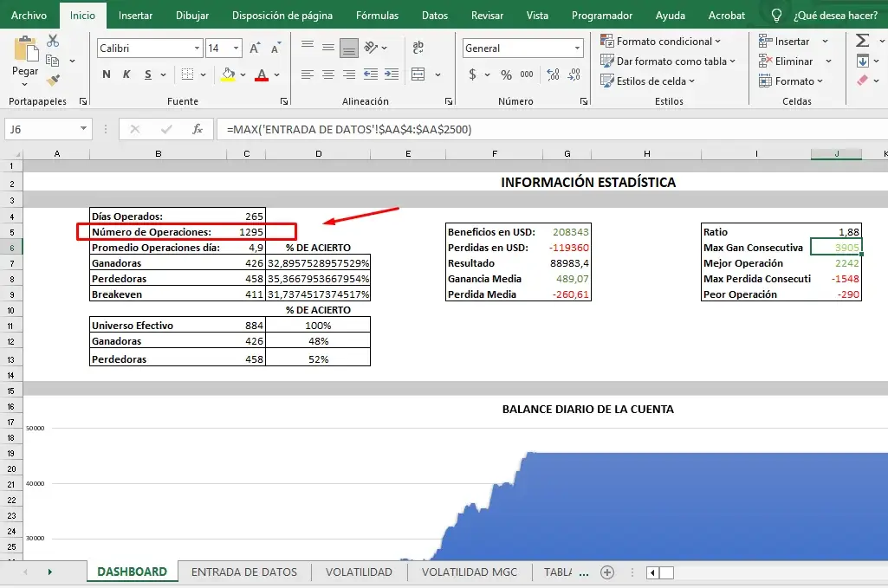
Task: Click the Cut scissors icon
Action: [53, 42]
